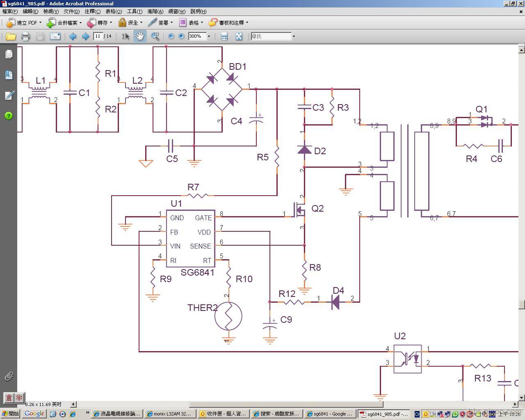Open the 進階(A) advanced menu

point(155,11)
